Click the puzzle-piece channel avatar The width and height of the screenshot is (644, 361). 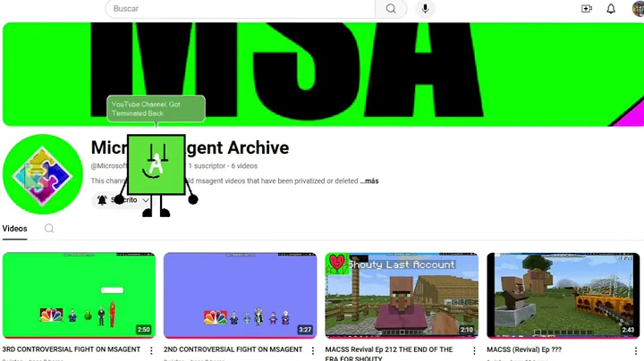point(42,174)
